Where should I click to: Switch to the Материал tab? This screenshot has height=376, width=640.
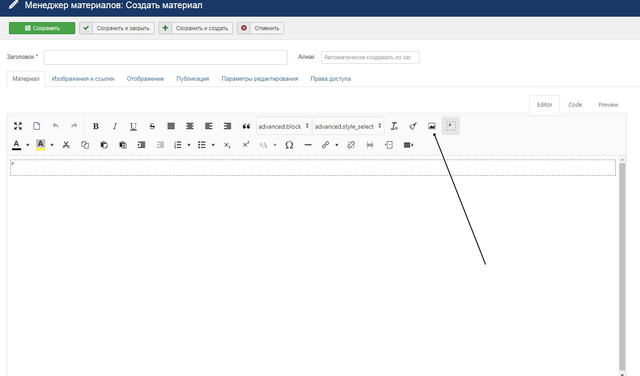[x=26, y=79]
